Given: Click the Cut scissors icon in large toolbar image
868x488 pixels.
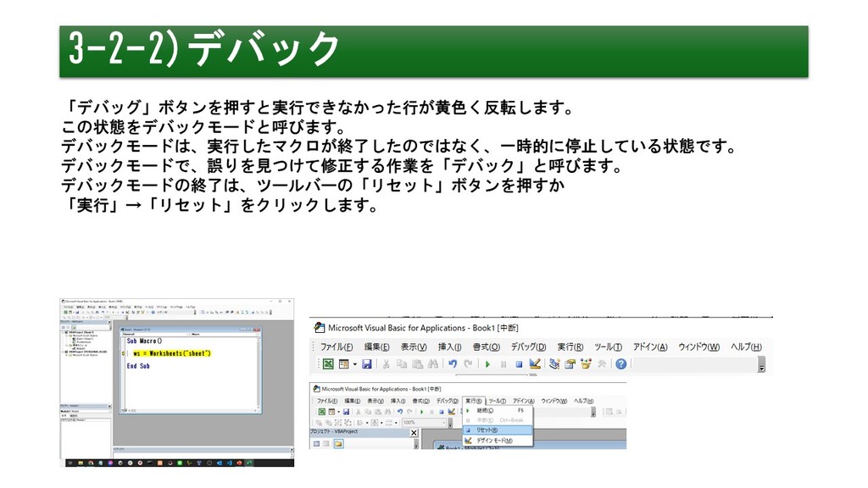Looking at the screenshot, I should (x=387, y=363).
